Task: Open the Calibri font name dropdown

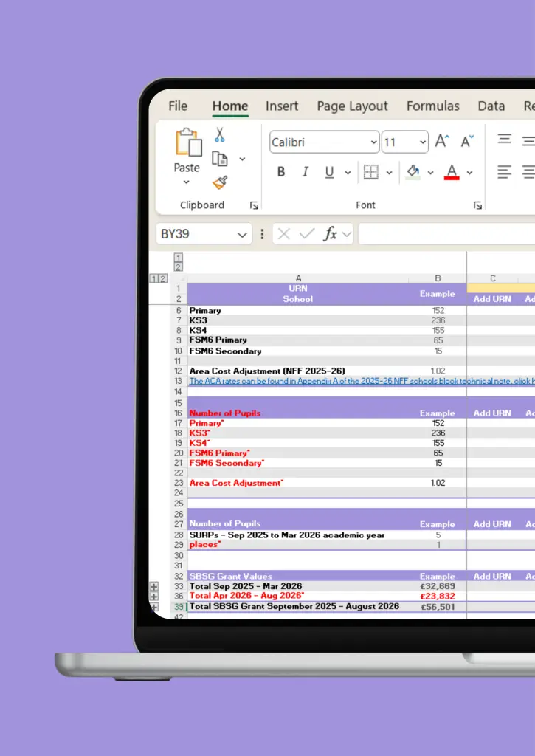Action: click(x=373, y=142)
